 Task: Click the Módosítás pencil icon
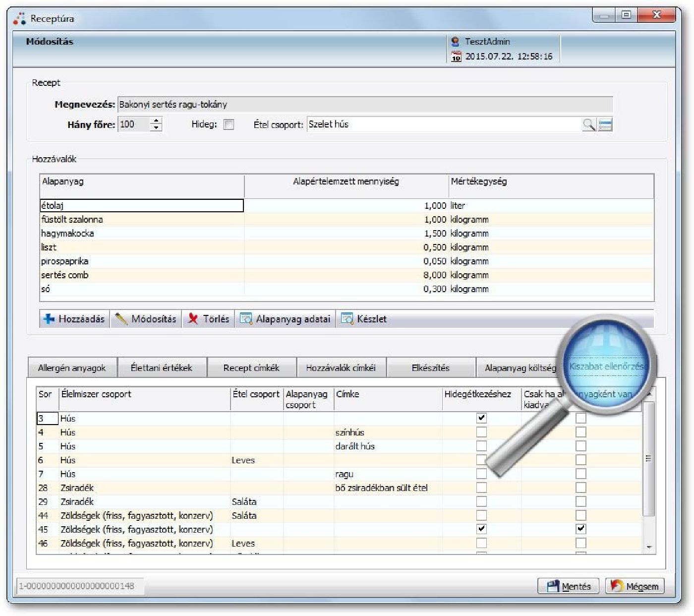pos(121,319)
